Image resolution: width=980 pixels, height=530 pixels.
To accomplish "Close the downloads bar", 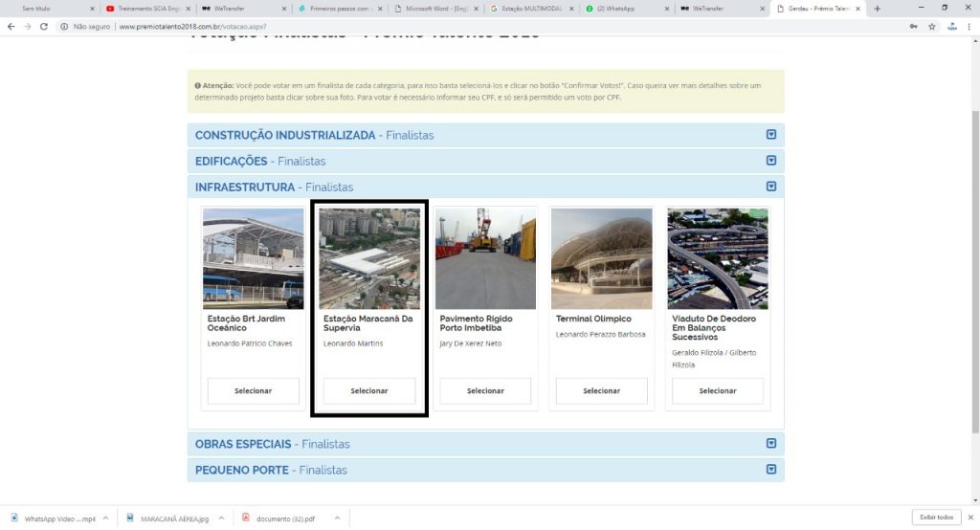I will coord(970,518).
